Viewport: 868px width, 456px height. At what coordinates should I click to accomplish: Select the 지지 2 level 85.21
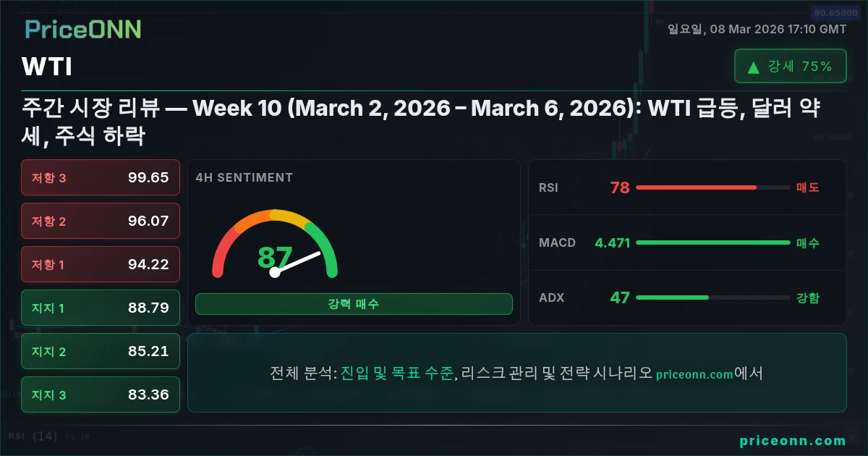point(101,351)
